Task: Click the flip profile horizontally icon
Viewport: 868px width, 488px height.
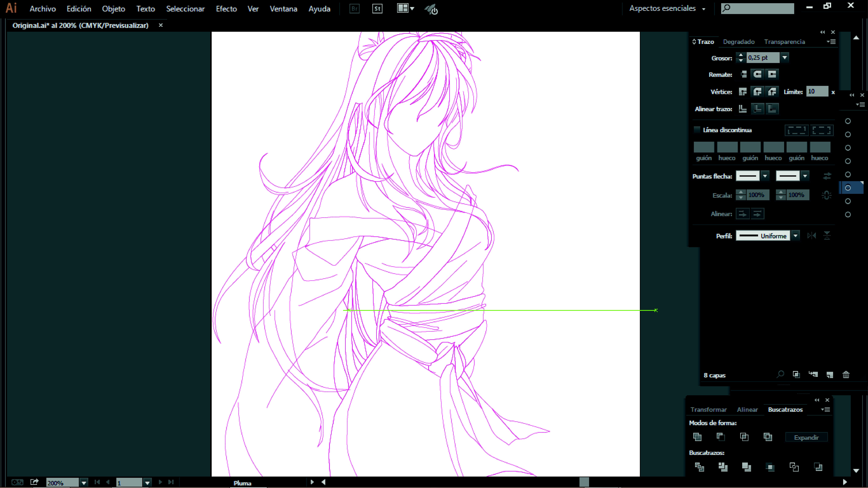Action: click(x=812, y=236)
